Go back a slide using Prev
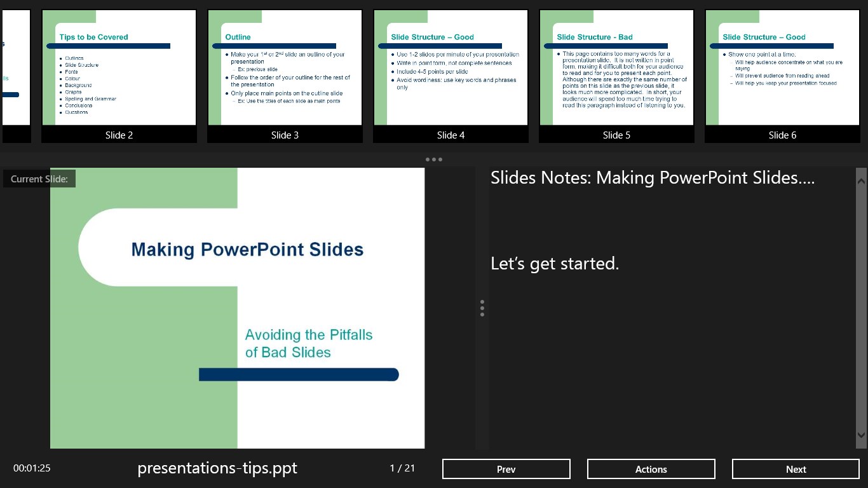This screenshot has height=488, width=868. pyautogui.click(x=506, y=469)
